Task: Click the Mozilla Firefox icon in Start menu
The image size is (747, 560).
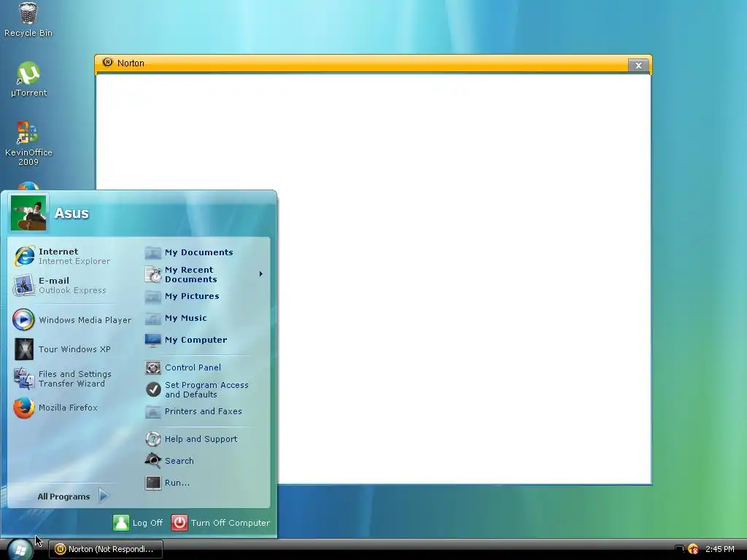Action: pyautogui.click(x=24, y=408)
